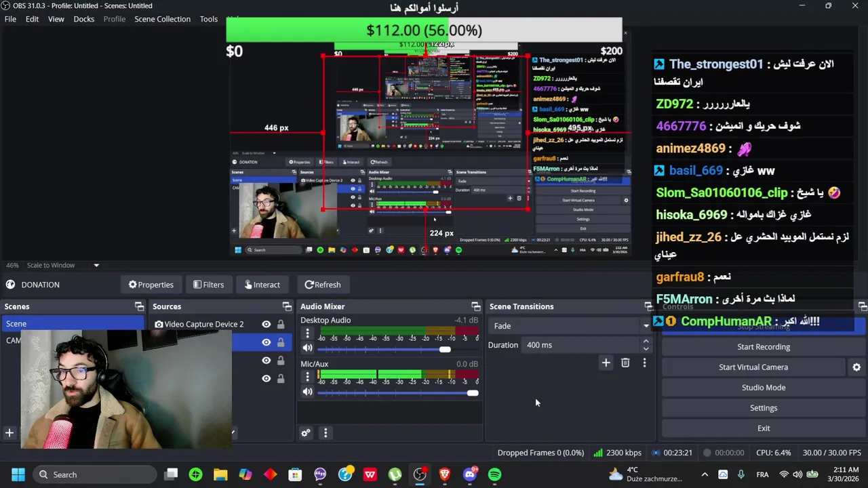Viewport: 868px width, 488px height.
Task: Toggle lock on the highlighted source row
Action: pos(281,342)
